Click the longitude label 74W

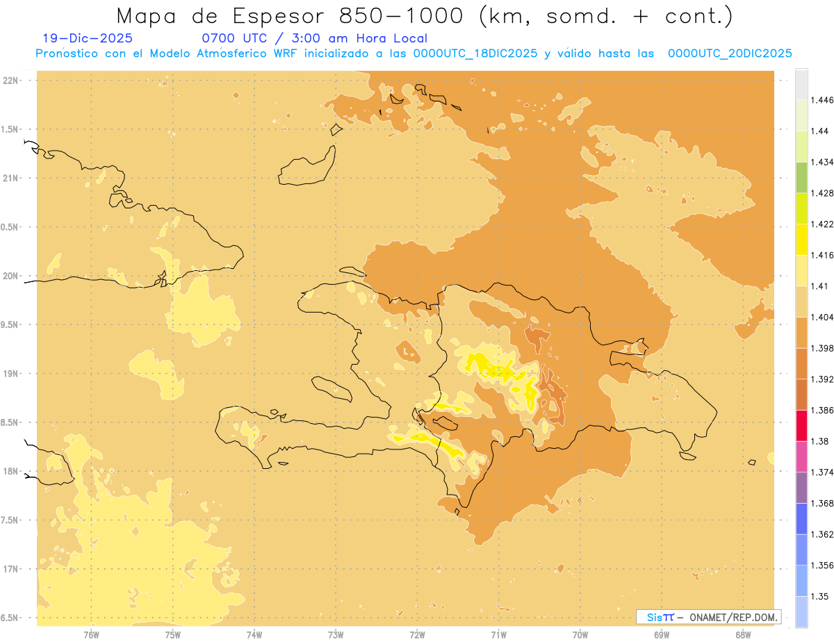pos(254,635)
